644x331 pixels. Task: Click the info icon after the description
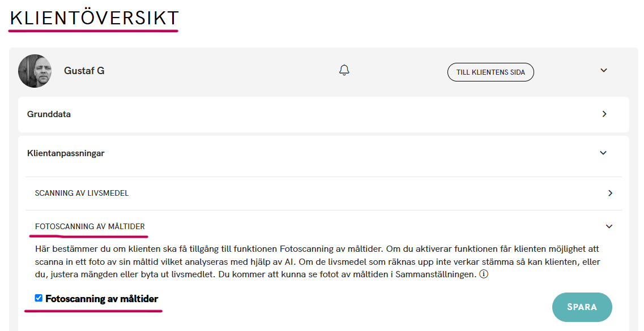point(484,274)
